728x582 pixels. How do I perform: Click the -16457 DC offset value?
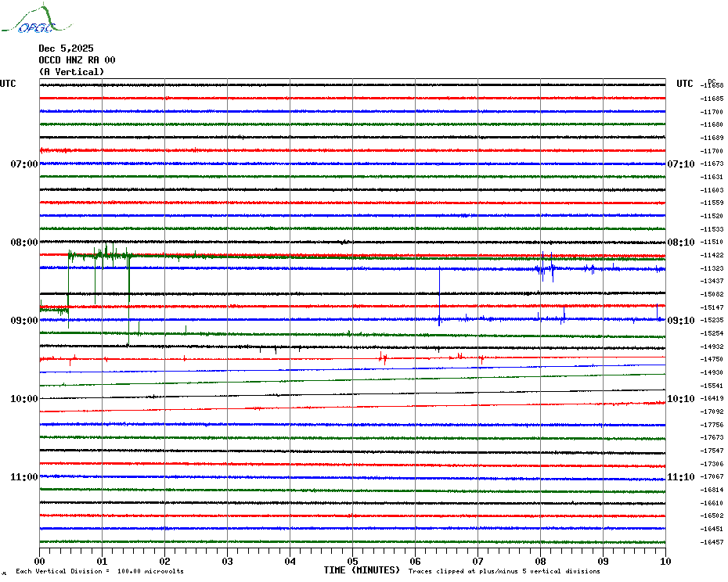pos(712,542)
